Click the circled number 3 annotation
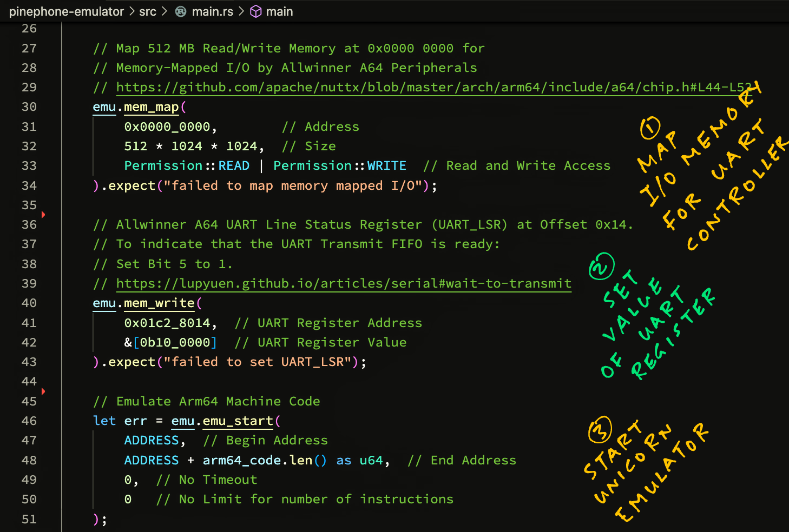789x532 pixels. (600, 430)
